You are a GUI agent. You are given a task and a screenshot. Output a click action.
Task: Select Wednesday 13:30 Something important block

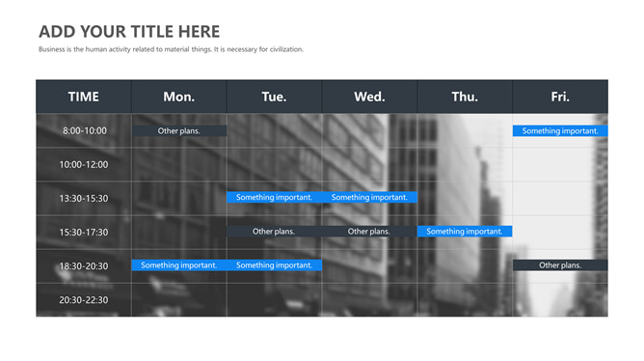tap(369, 197)
